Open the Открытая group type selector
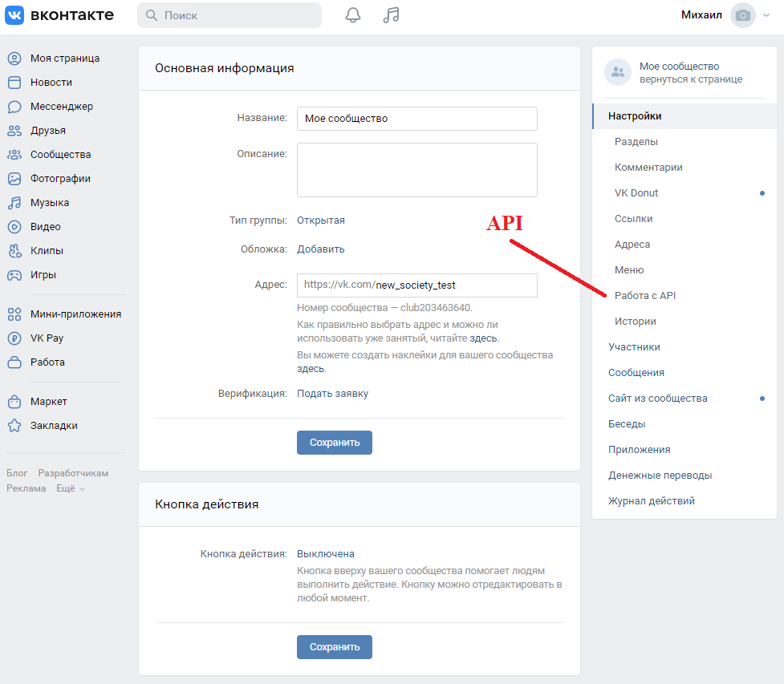784x684 pixels. click(321, 221)
